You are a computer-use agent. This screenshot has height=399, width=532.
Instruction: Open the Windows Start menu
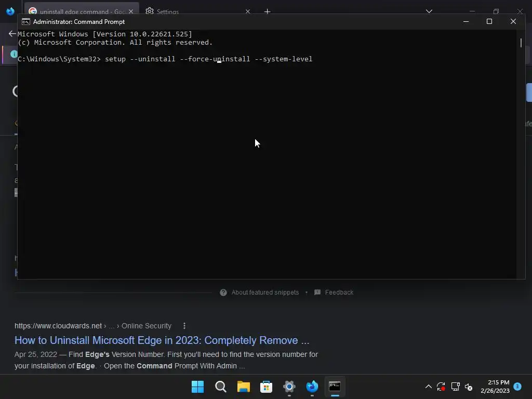coord(197,387)
